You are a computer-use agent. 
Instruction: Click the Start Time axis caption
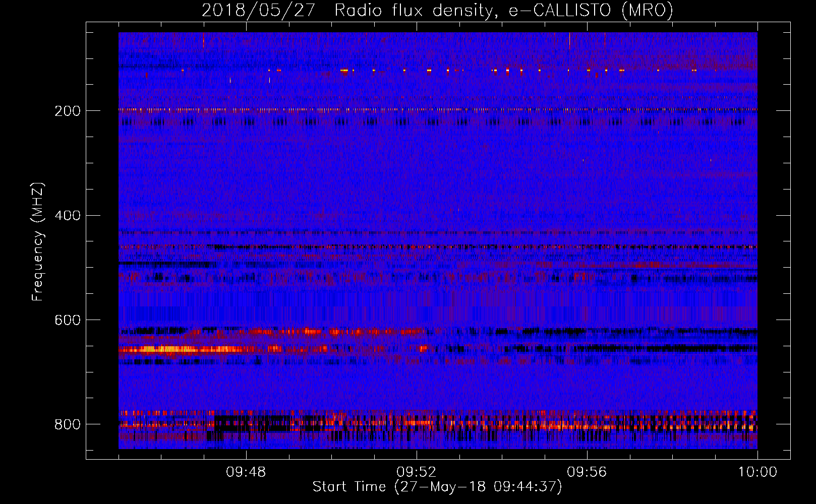[437, 487]
